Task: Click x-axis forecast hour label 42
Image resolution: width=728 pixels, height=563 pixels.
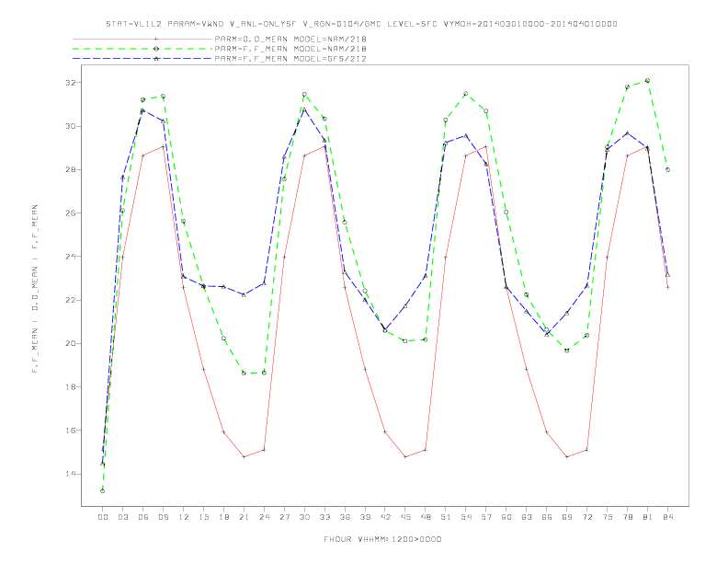Action: click(x=385, y=517)
